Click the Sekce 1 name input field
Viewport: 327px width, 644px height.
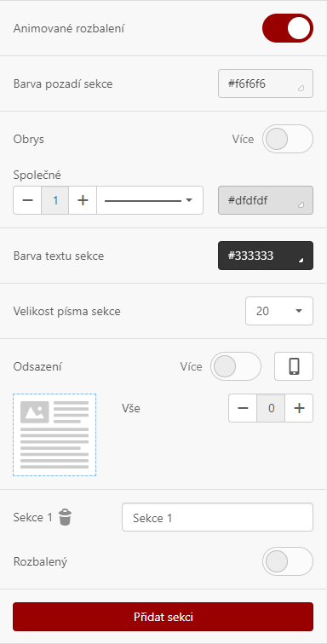coord(218,518)
